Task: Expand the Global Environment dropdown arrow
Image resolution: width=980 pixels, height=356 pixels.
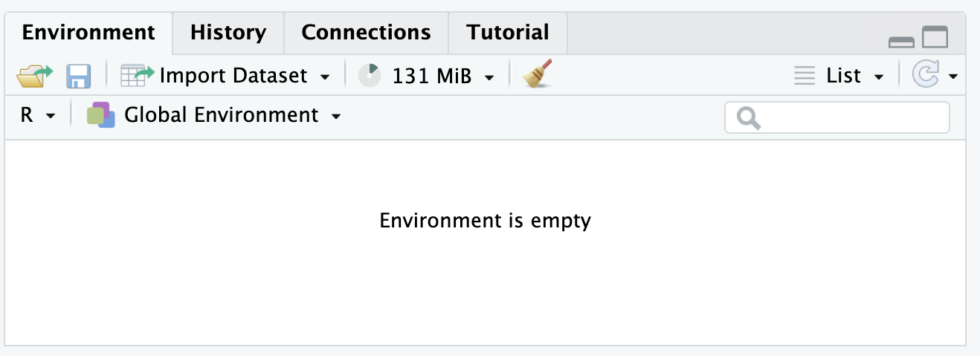Action: (x=336, y=116)
